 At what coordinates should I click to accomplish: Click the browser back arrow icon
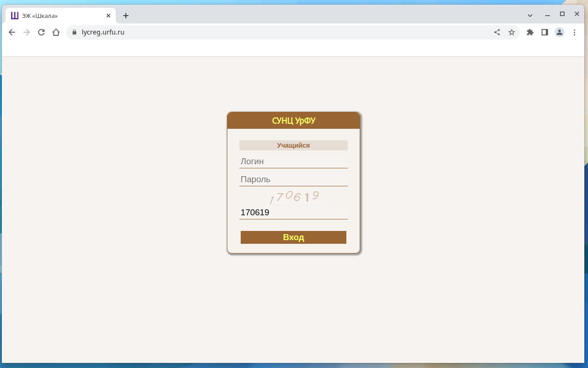(11, 32)
